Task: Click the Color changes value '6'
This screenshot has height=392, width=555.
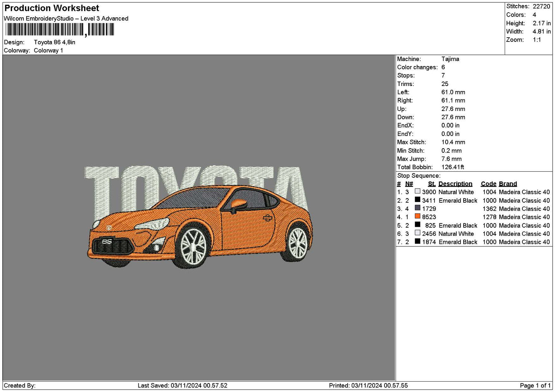Action: [x=443, y=67]
